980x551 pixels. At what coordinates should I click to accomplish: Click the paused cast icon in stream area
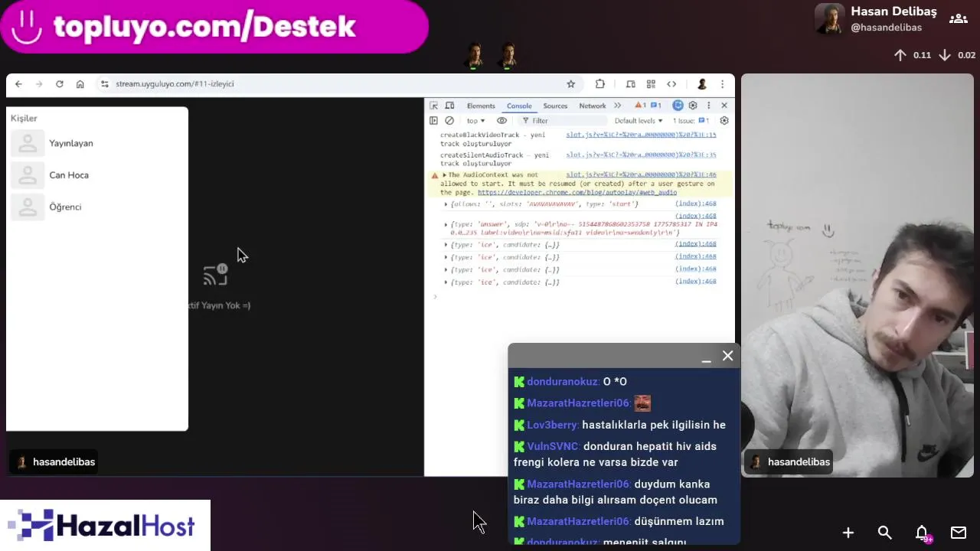(x=216, y=275)
